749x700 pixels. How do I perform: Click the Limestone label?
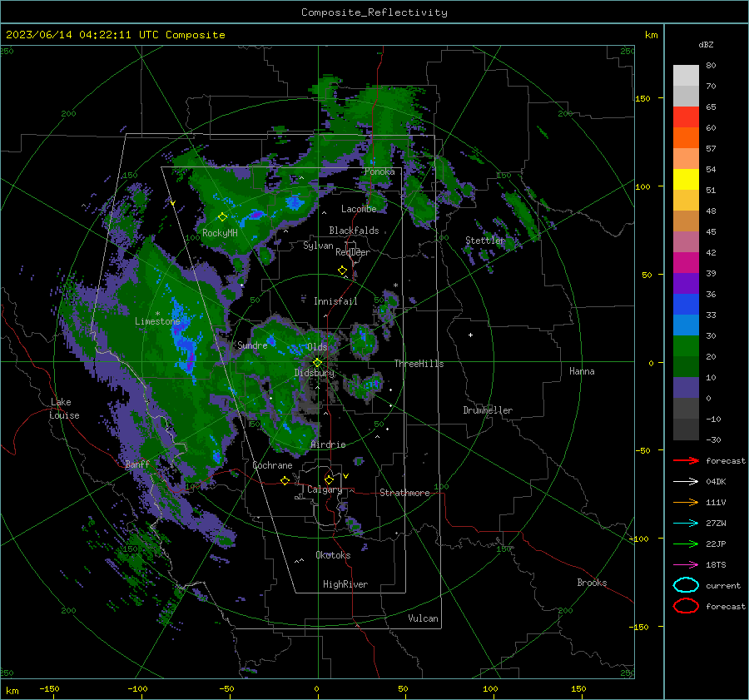[x=157, y=321]
